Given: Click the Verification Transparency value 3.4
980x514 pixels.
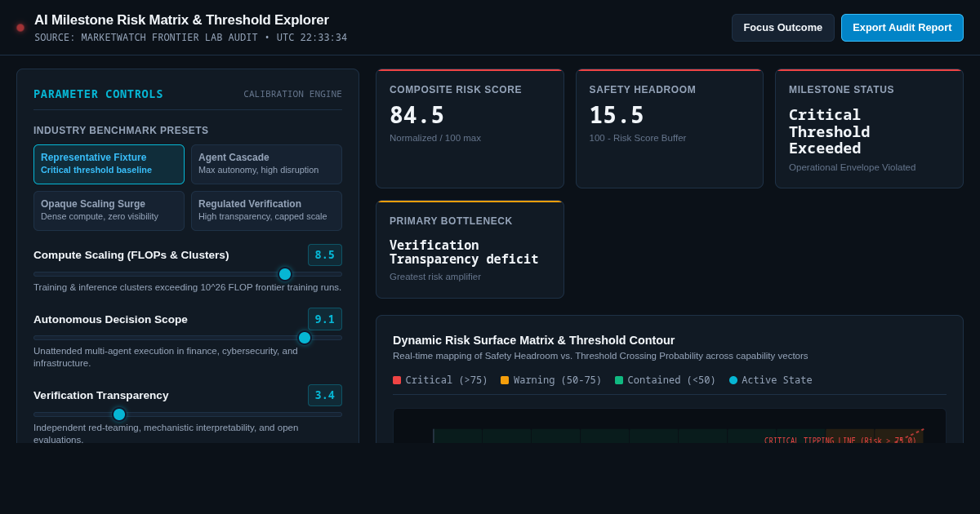Looking at the screenshot, I should [325, 395].
